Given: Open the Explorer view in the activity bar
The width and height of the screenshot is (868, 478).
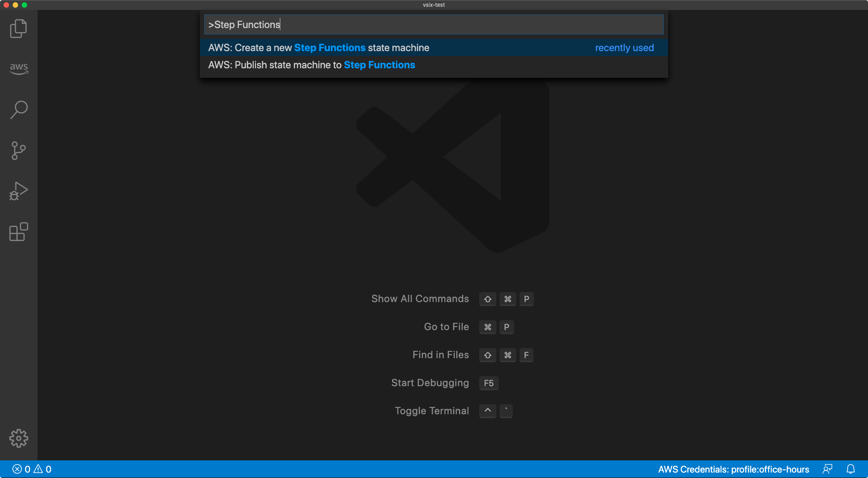Looking at the screenshot, I should 19,28.
